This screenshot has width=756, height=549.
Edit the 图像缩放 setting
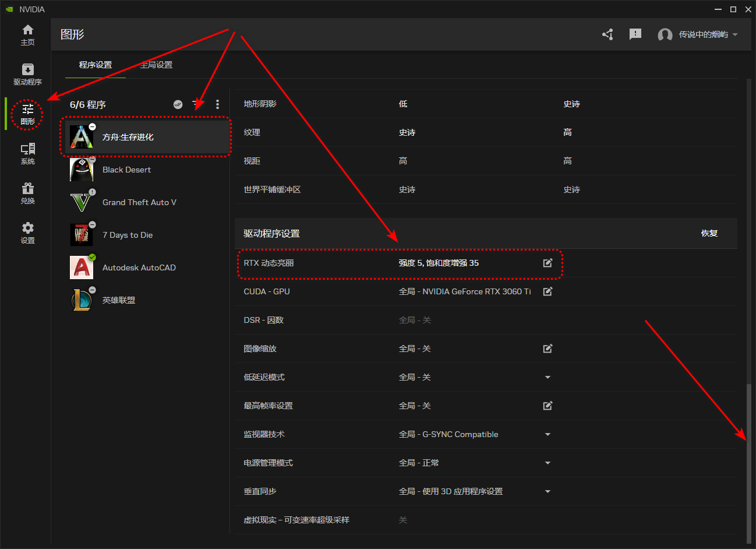click(x=547, y=349)
